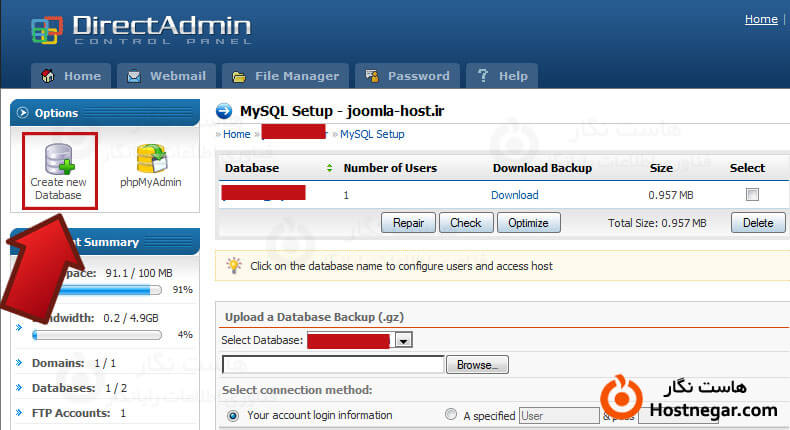Click Home breadcrumb link
Image resolution: width=790 pixels, height=430 pixels.
237,134
